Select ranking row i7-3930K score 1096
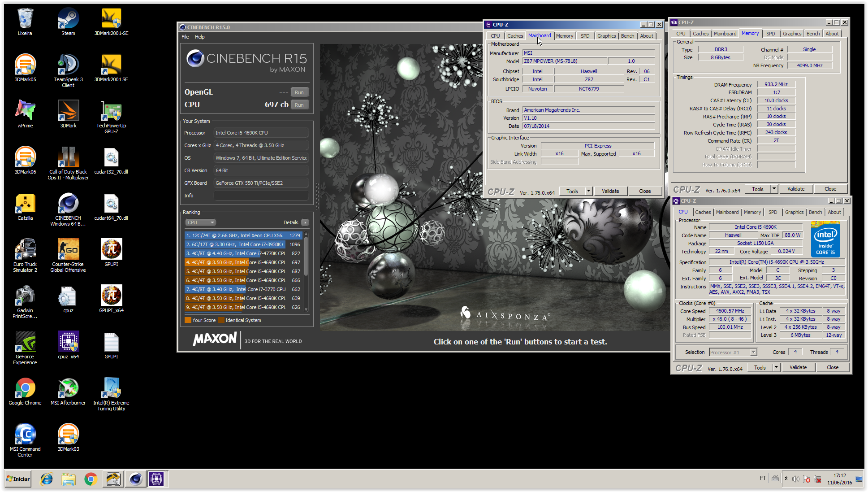Viewport: 868px width, 492px height. 243,244
